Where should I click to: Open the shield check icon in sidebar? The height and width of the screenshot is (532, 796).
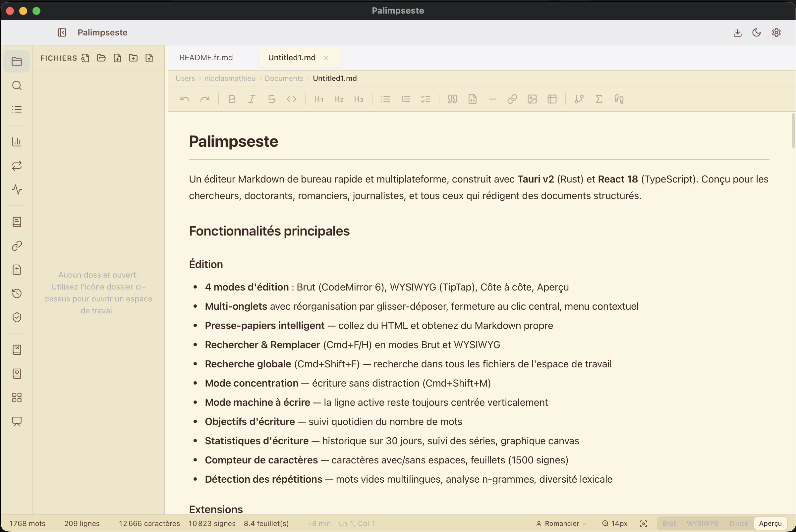(17, 317)
